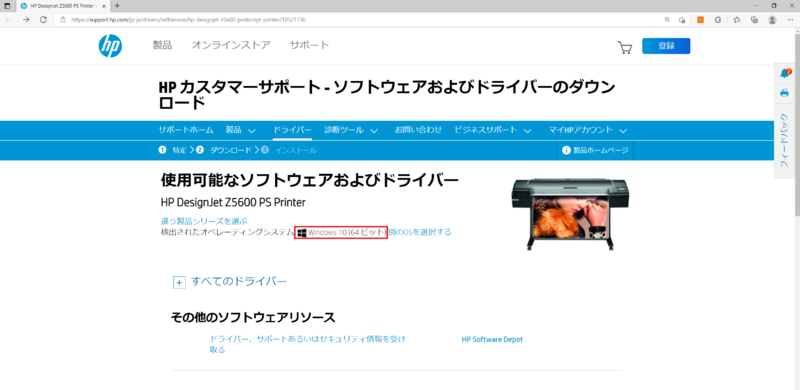This screenshot has width=800, height=390.
Task: Click the notification bell with badge
Action: (x=785, y=74)
